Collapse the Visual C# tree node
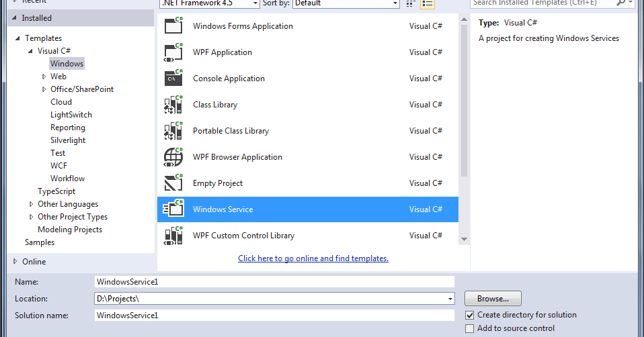Viewport: 644px width, 337px height. pyautogui.click(x=30, y=51)
